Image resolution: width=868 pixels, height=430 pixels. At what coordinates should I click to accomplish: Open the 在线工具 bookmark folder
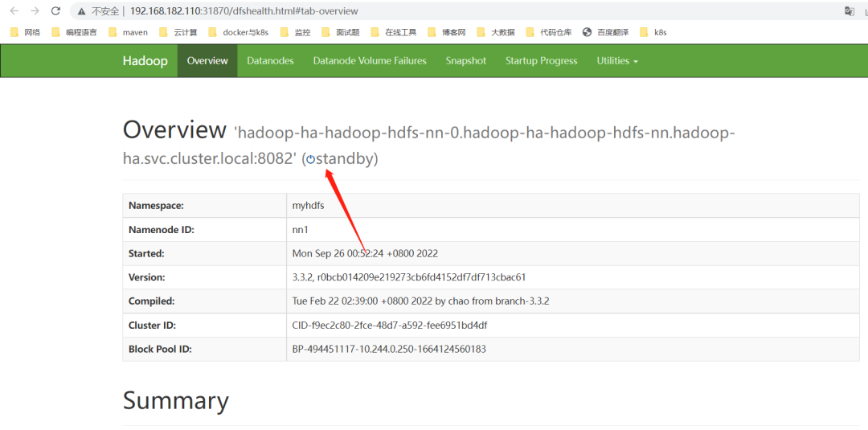(394, 32)
